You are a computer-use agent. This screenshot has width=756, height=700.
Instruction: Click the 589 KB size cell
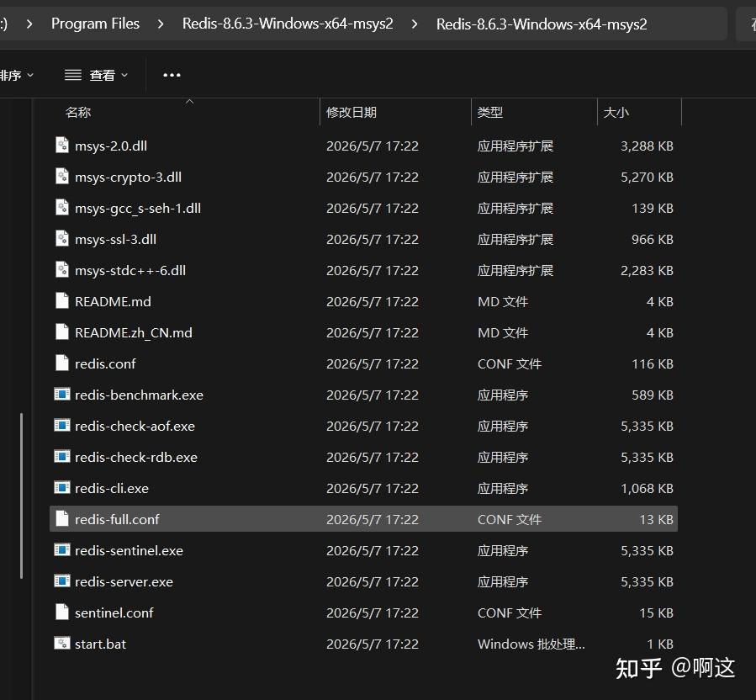click(x=653, y=395)
